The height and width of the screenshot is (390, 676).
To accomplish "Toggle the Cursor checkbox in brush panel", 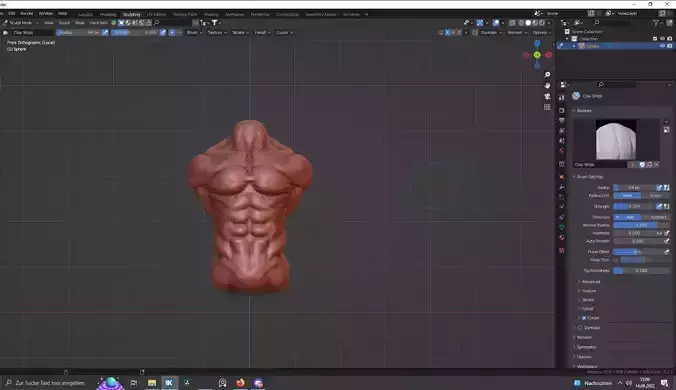I will [584, 318].
